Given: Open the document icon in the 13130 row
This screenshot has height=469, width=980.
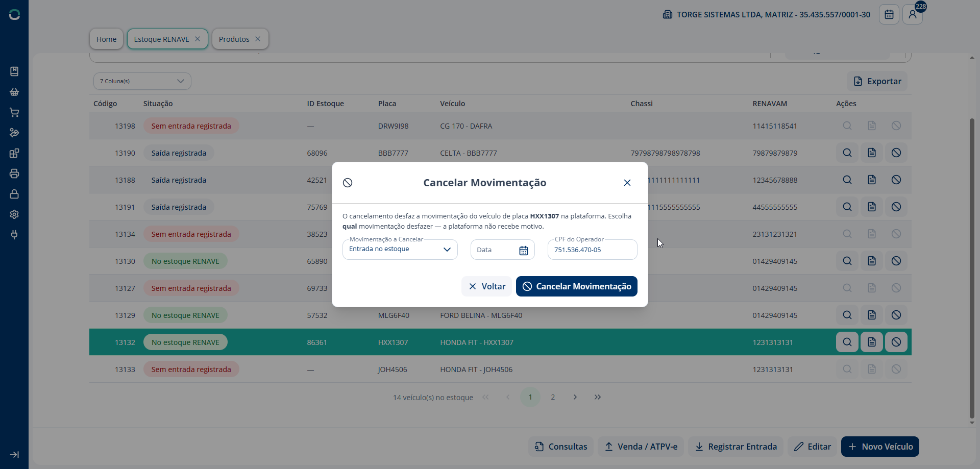Looking at the screenshot, I should tap(872, 261).
